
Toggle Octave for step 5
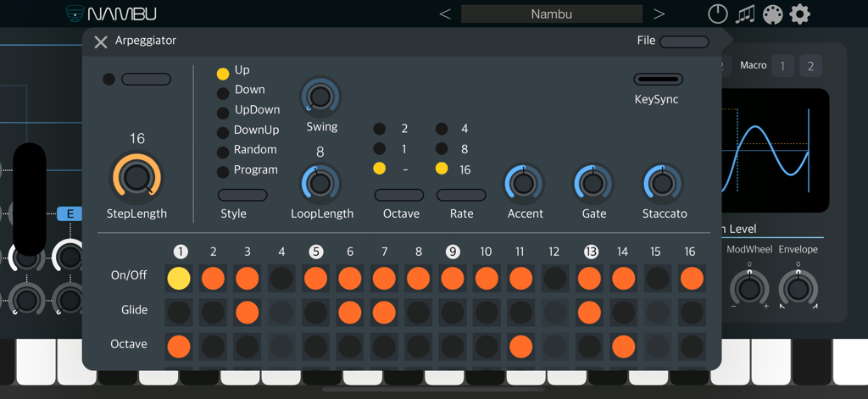[315, 347]
